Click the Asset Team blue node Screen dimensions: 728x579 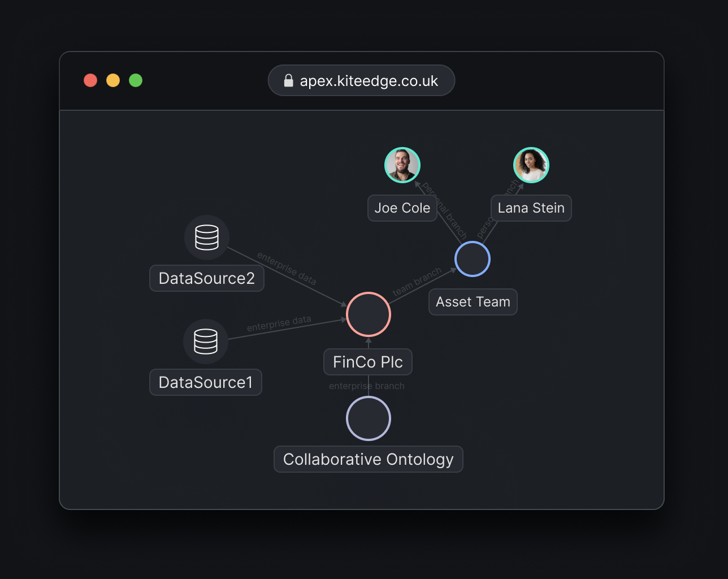473,259
